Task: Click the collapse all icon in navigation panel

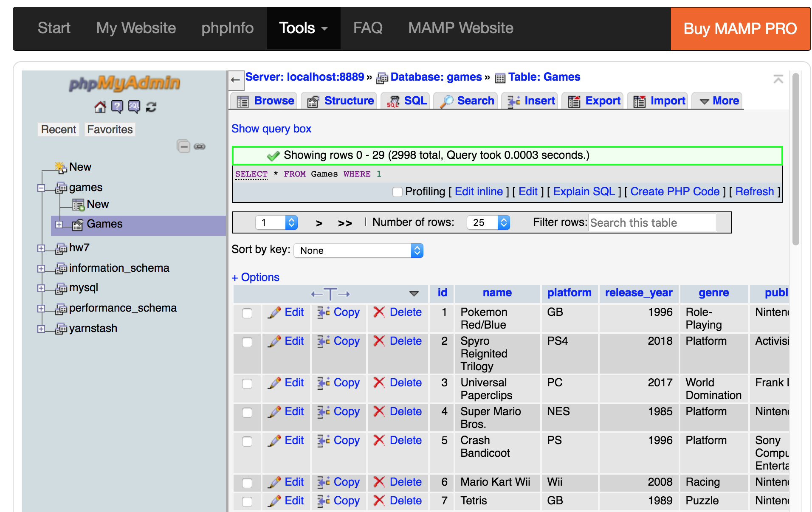Action: [x=183, y=146]
